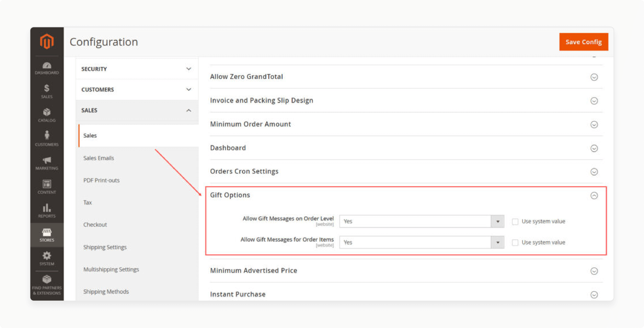Click the Magento logo icon

click(x=47, y=42)
